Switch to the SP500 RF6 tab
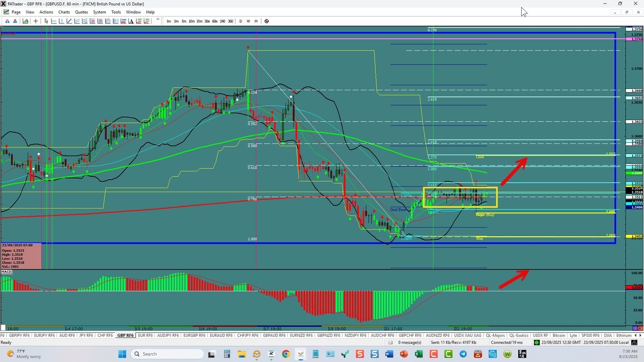Screen dimensions: 644x362 coord(590,335)
